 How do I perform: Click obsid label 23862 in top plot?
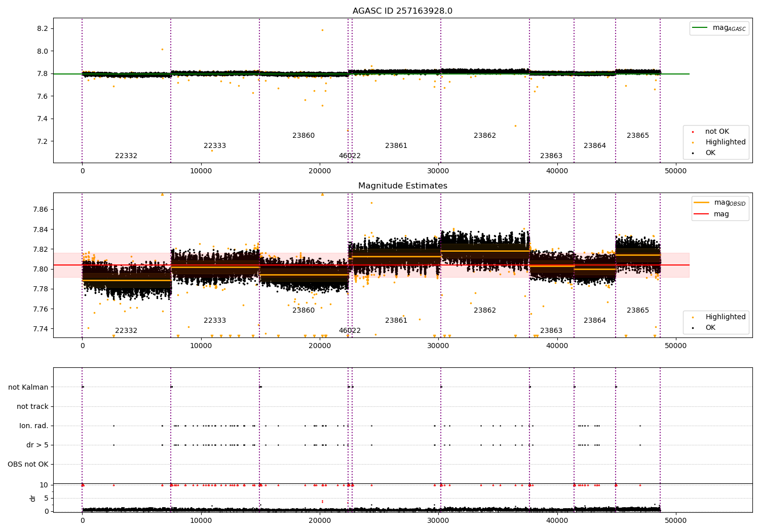[485, 136]
